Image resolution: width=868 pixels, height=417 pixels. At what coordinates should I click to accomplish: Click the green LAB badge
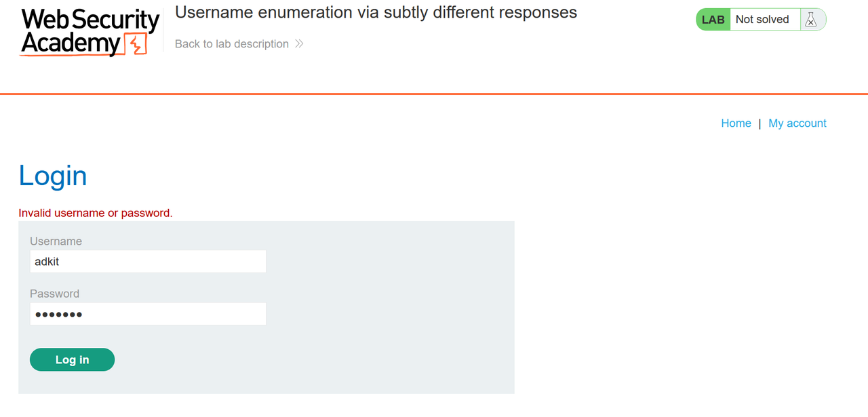tap(712, 19)
